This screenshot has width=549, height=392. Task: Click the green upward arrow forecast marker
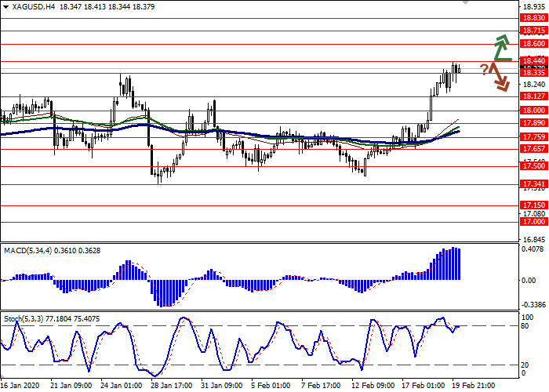[x=501, y=47]
